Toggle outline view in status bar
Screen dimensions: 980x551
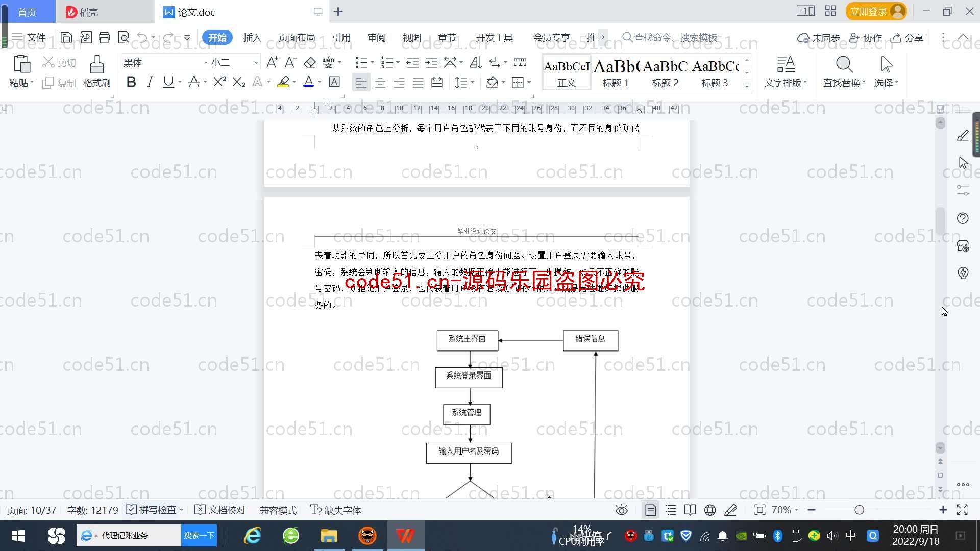(x=671, y=510)
